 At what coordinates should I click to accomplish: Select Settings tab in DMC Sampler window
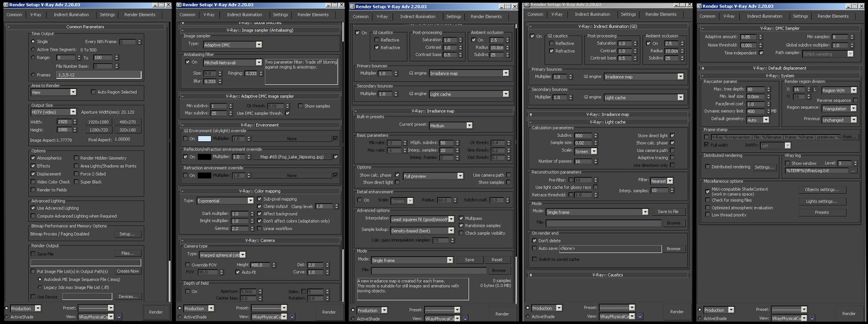click(x=800, y=16)
